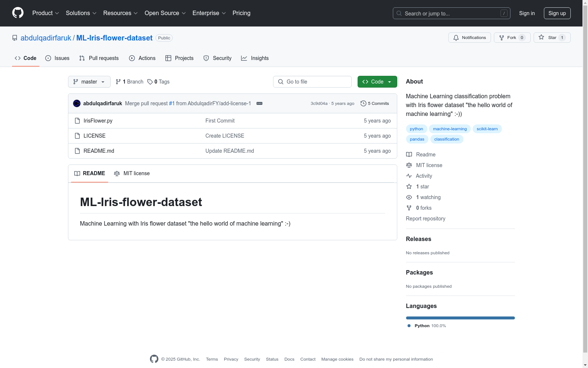Switch to the Issues tab
Screen dimensions: 588x368
tap(57, 58)
